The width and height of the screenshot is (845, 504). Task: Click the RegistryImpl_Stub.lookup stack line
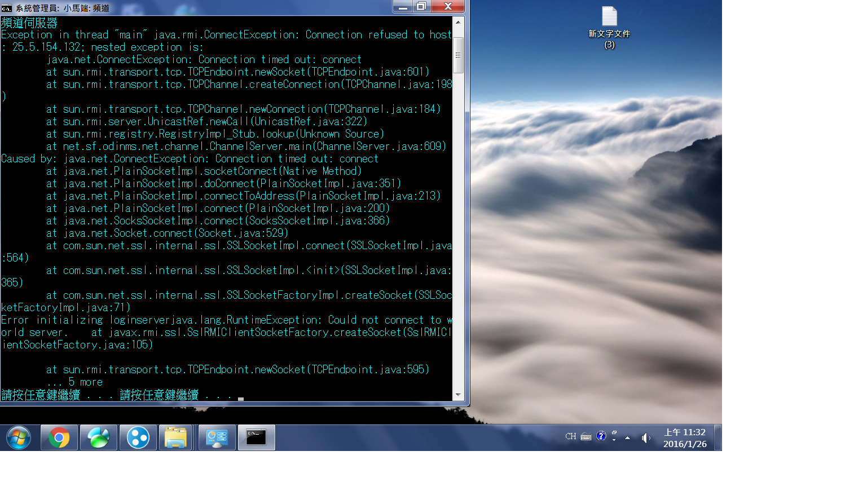click(x=215, y=134)
